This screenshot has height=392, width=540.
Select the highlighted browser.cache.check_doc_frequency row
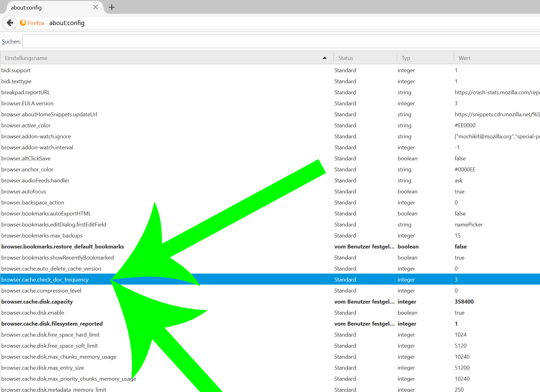click(x=45, y=280)
